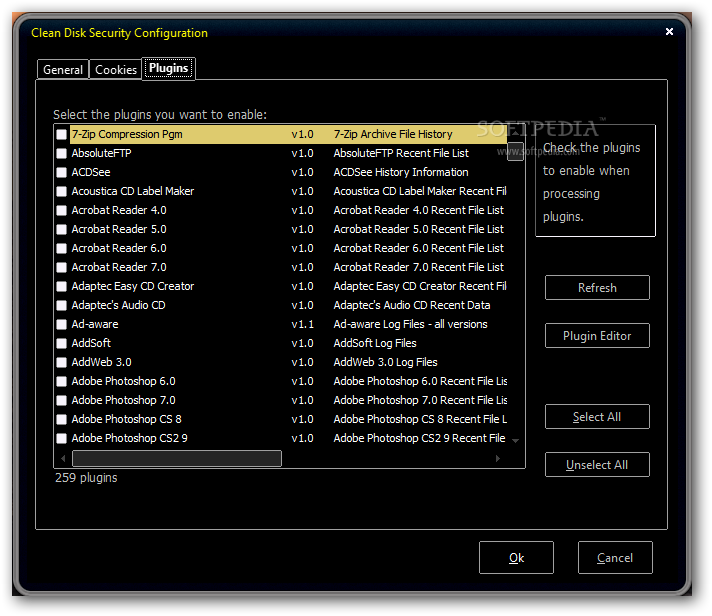
Task: Tick the AddSoft plugin checkbox
Action: [x=61, y=344]
